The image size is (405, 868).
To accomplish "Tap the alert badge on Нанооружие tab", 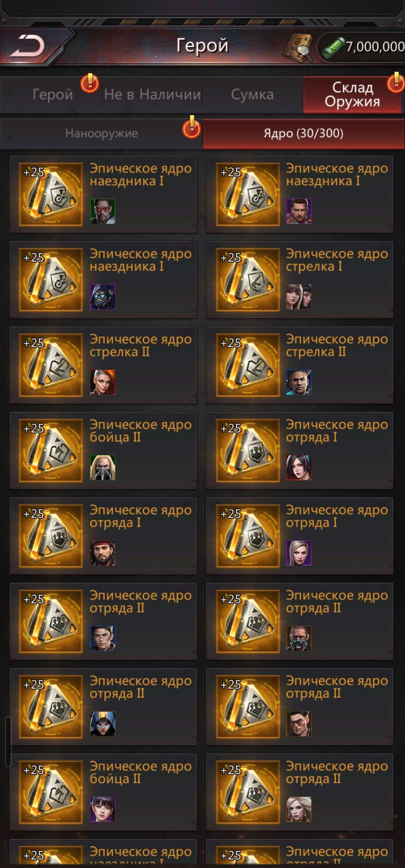I will click(192, 128).
